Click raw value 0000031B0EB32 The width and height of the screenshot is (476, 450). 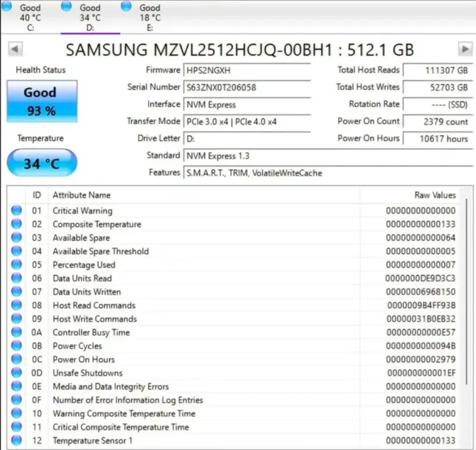click(x=421, y=319)
